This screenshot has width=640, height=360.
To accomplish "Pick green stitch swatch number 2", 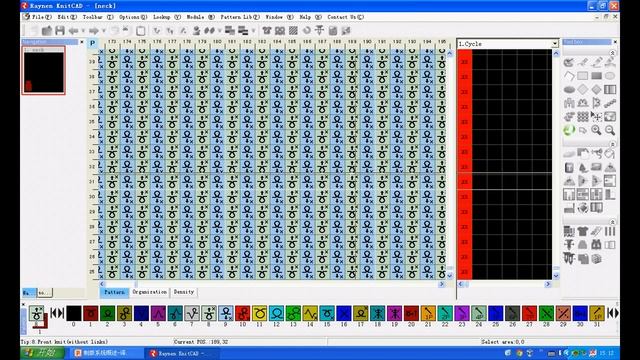I will (107, 313).
